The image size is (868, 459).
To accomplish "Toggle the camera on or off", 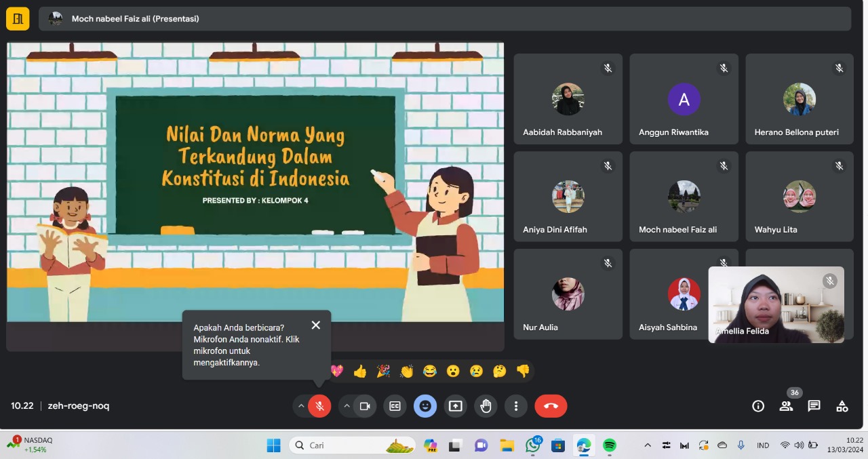I will pyautogui.click(x=364, y=406).
